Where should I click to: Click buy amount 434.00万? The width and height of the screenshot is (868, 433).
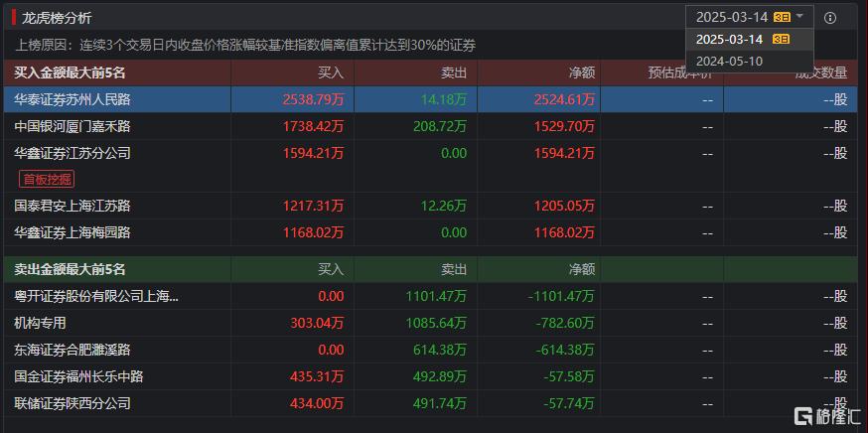[317, 403]
